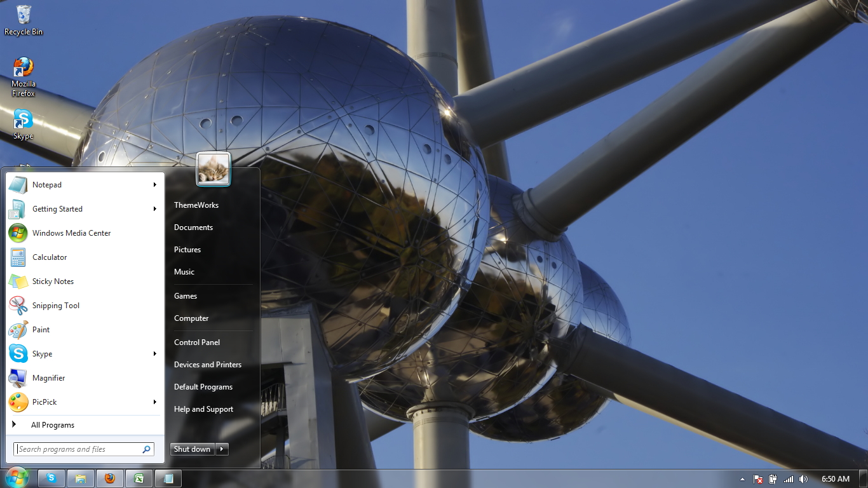
Task: Open Paint from the Start menu
Action: [x=41, y=330]
